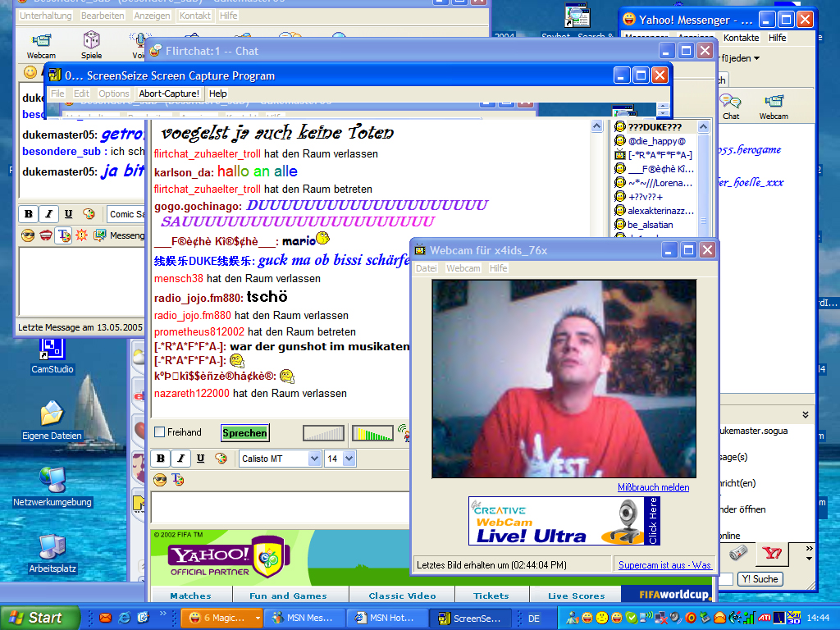The width and height of the screenshot is (840, 630).
Task: Open the Classic Video tab
Action: (x=402, y=596)
